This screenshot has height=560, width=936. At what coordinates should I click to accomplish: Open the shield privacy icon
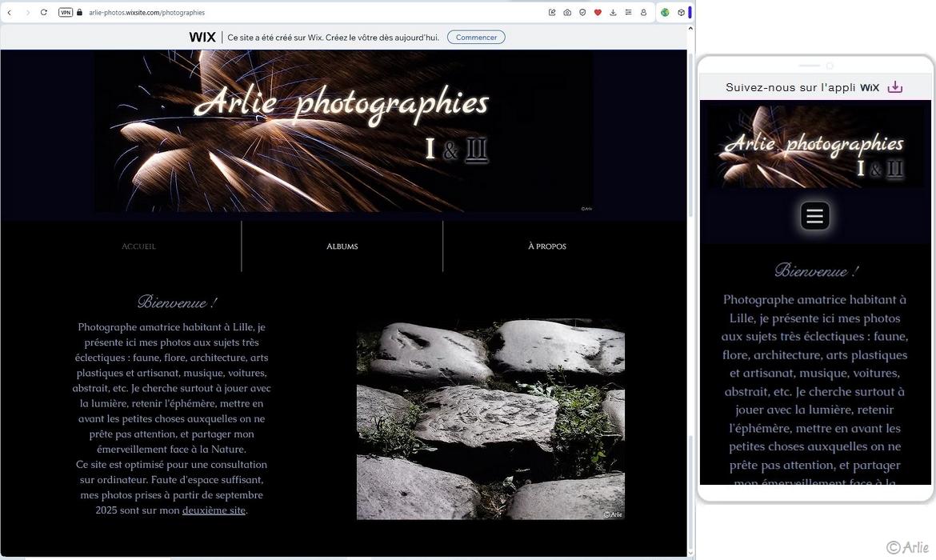pos(582,12)
